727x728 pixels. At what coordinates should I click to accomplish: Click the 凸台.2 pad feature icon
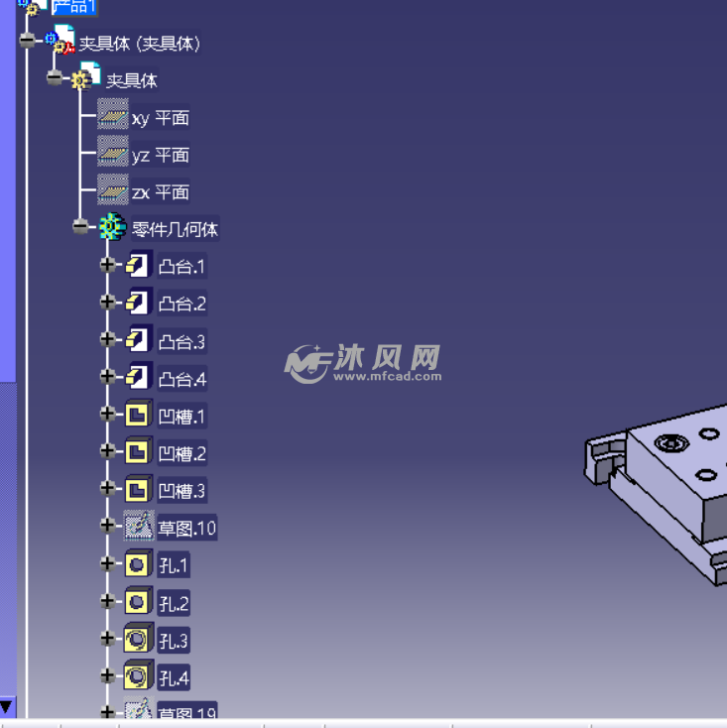point(138,303)
